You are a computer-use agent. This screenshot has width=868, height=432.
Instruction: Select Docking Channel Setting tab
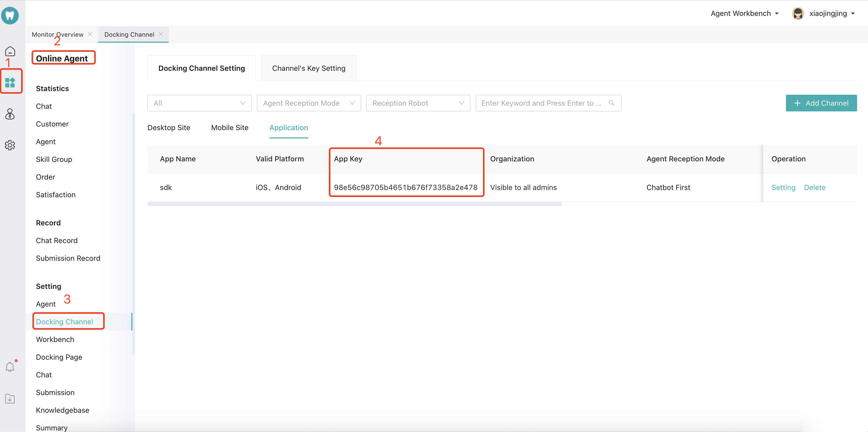click(202, 68)
